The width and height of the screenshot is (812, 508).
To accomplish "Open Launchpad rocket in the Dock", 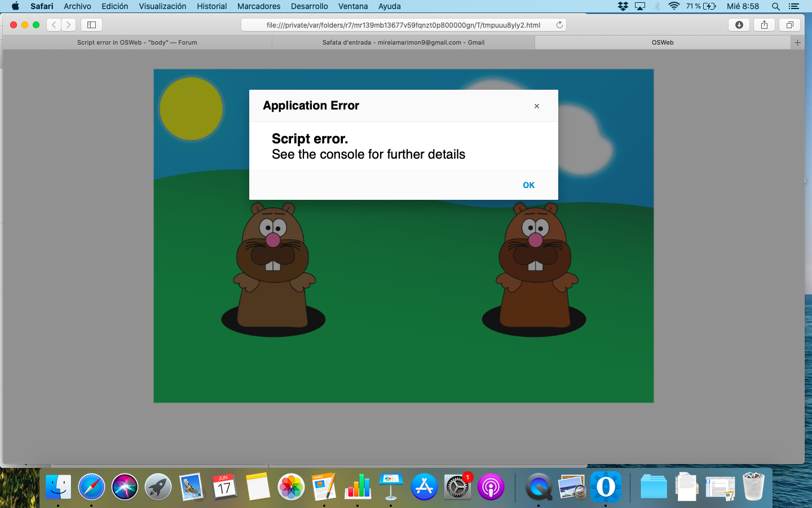I will [158, 487].
